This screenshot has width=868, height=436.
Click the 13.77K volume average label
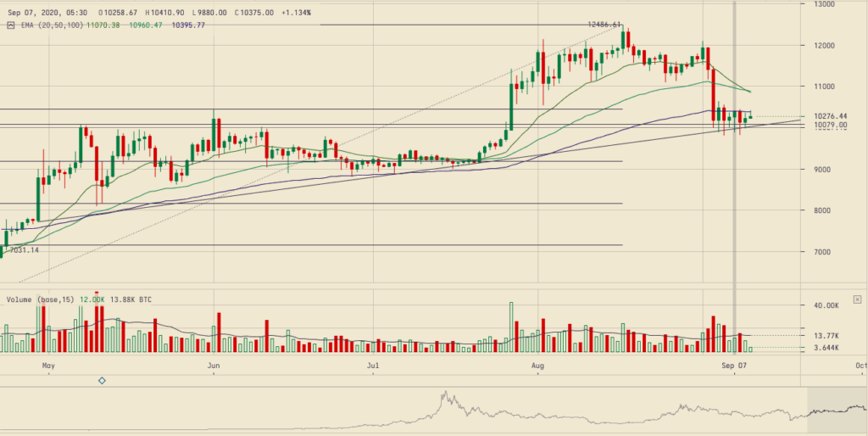pos(826,336)
